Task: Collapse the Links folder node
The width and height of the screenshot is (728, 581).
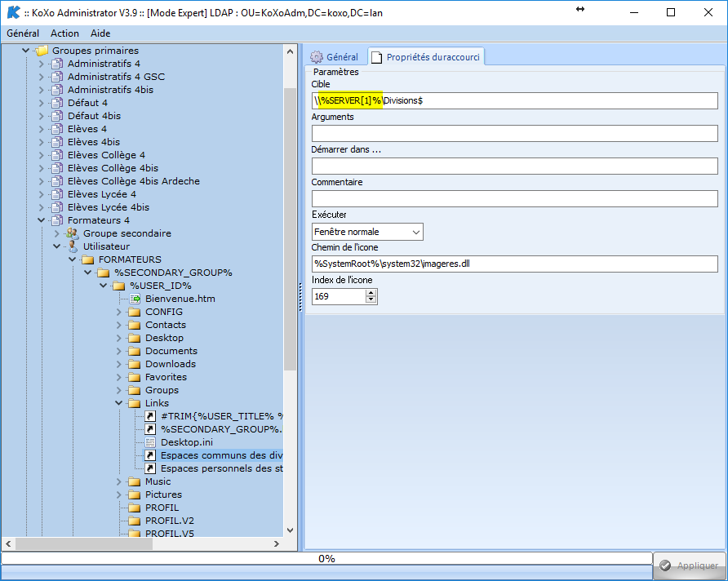Action: 119,403
